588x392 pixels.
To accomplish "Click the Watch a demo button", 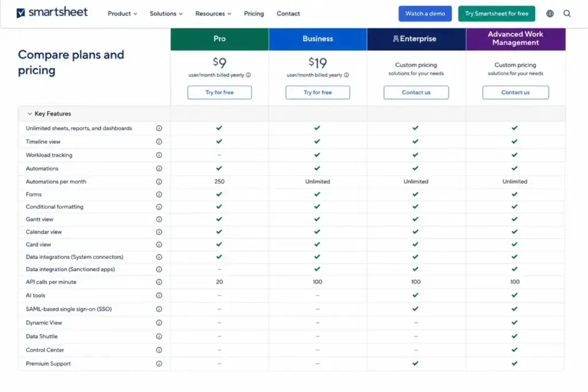I will pos(425,14).
